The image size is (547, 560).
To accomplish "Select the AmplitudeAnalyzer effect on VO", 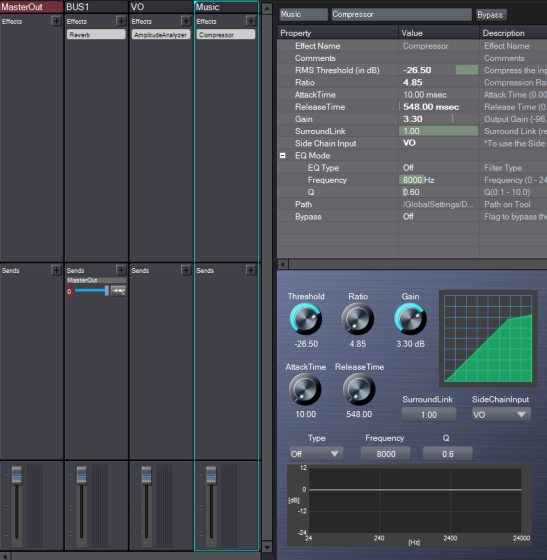I will tap(161, 35).
